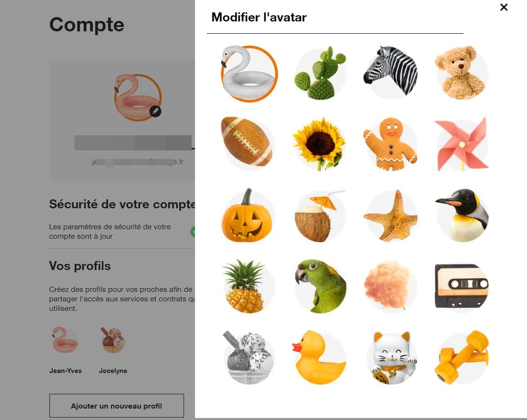This screenshot has width=527, height=420.
Task: Pick the lucky cat avatar
Action: 391,357
